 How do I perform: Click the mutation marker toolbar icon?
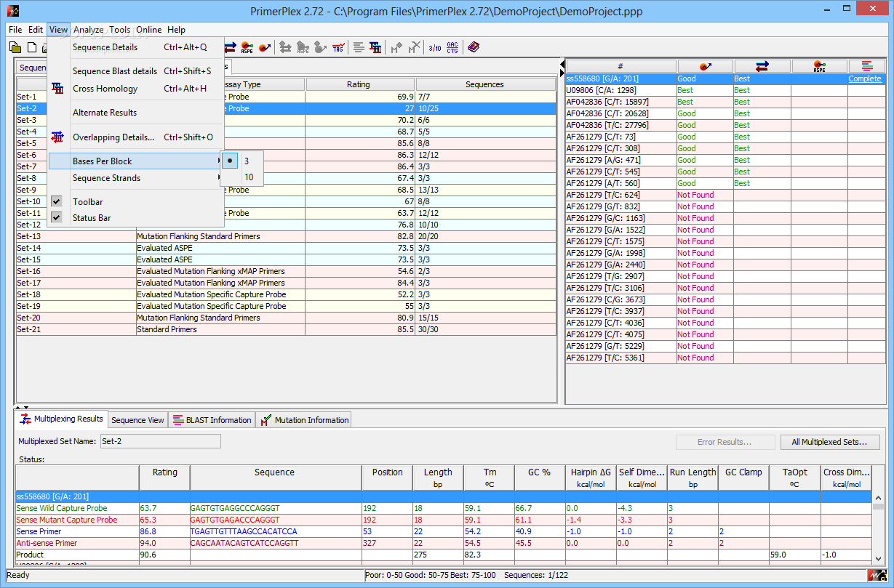[x=396, y=47]
